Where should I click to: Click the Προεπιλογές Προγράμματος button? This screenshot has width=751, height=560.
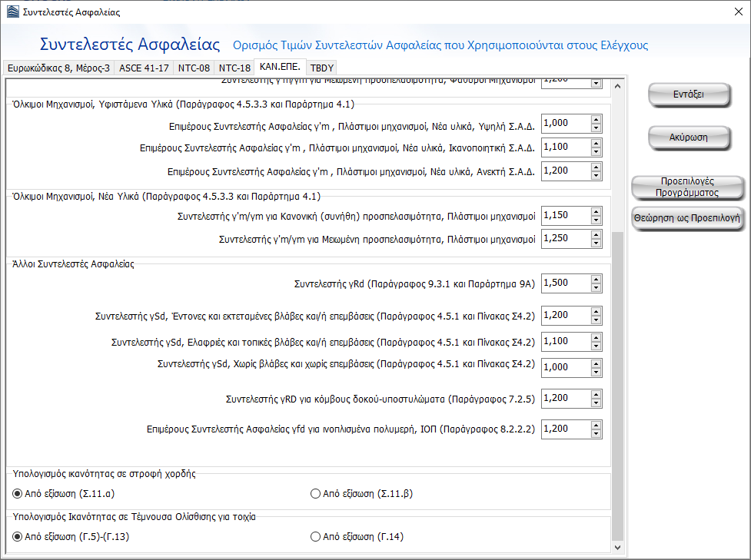tap(688, 187)
